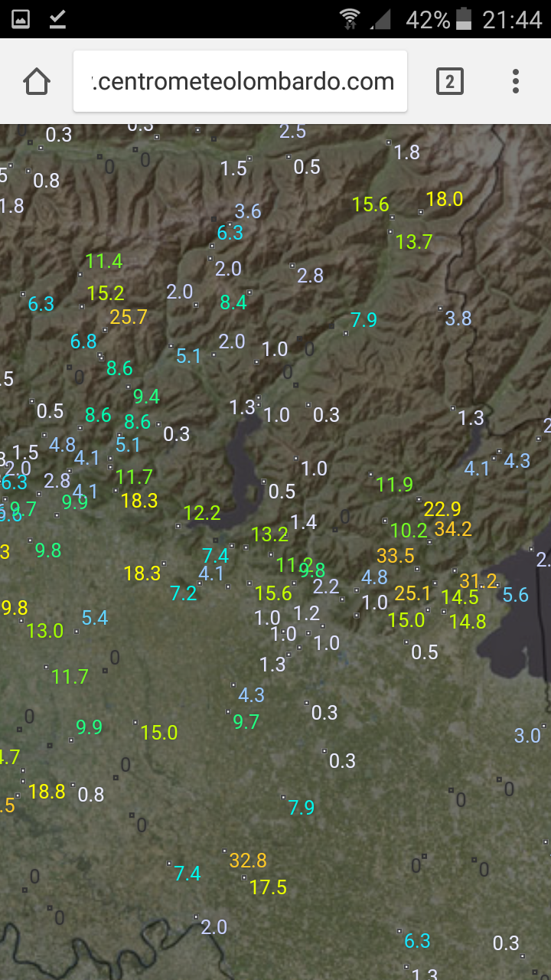Select the 31.2 station near the lake
551x980 pixels.
pos(478,582)
